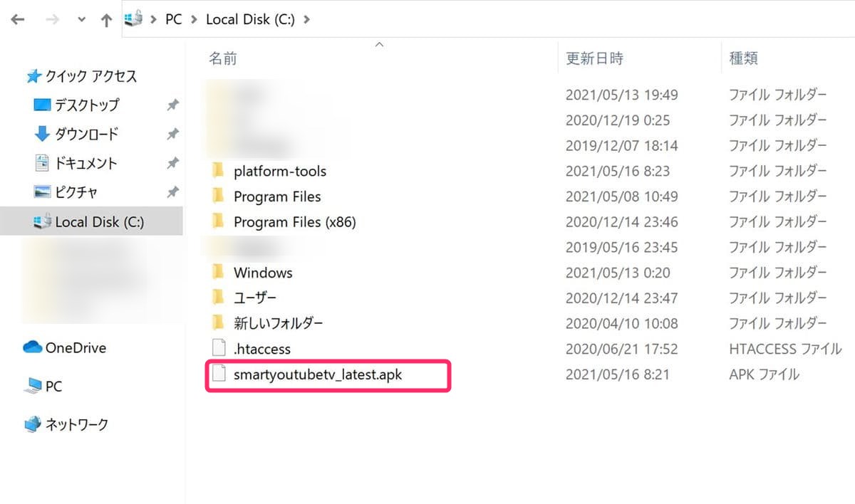The height and width of the screenshot is (504, 855).
Task: Select Local Disk (C:) in the navigation pane
Action: (x=91, y=221)
